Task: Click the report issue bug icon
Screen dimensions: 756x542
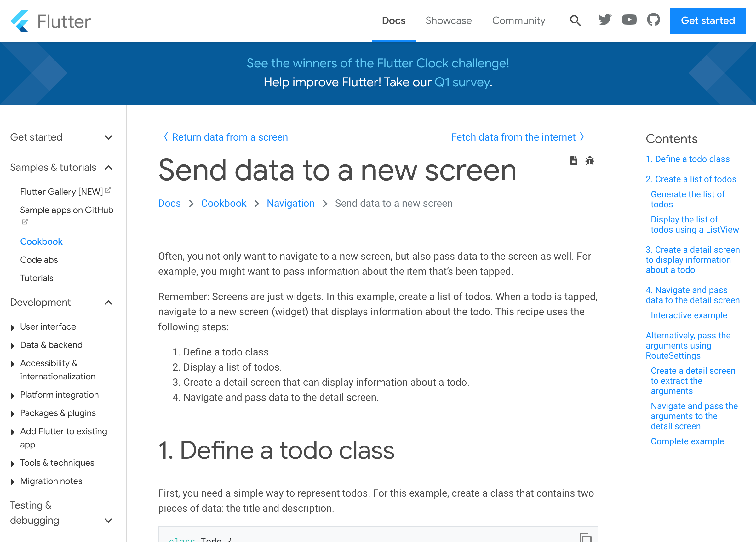Action: 590,161
